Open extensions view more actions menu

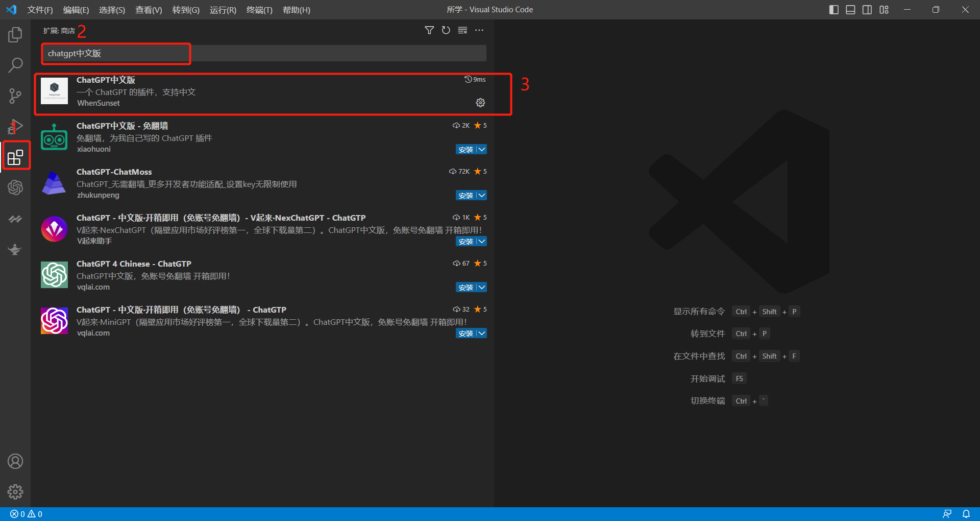479,30
